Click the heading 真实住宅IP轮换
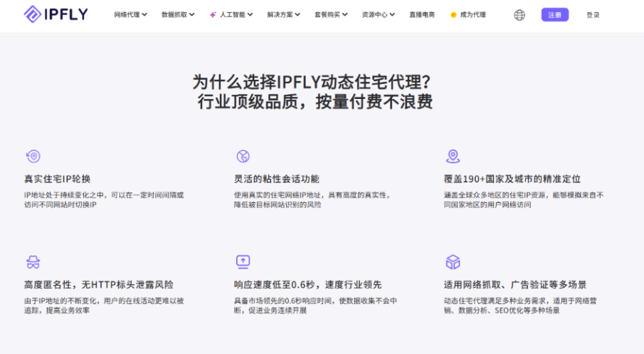This screenshot has width=644, height=354. pos(57,179)
